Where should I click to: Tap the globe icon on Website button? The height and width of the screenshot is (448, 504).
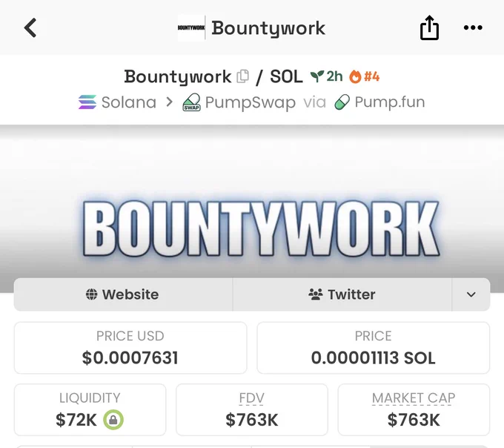[92, 294]
